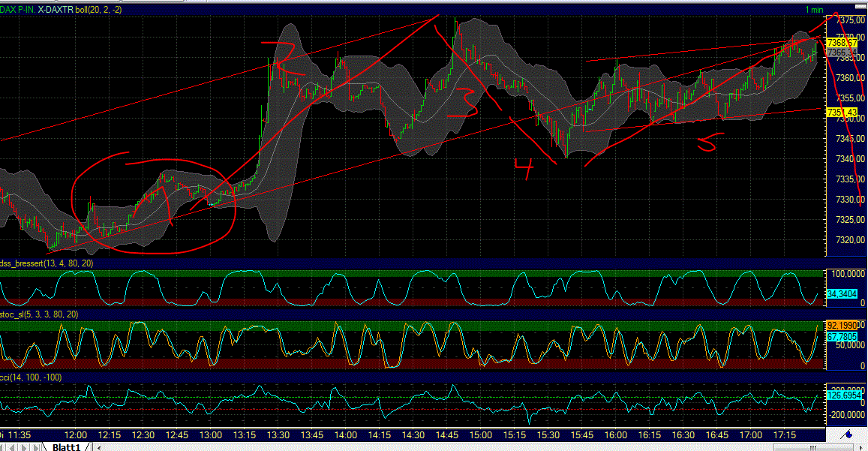Click the previous-sheet arrow icon near Blatt1 tab
This screenshot has width=868, height=451.
[x=13, y=446]
